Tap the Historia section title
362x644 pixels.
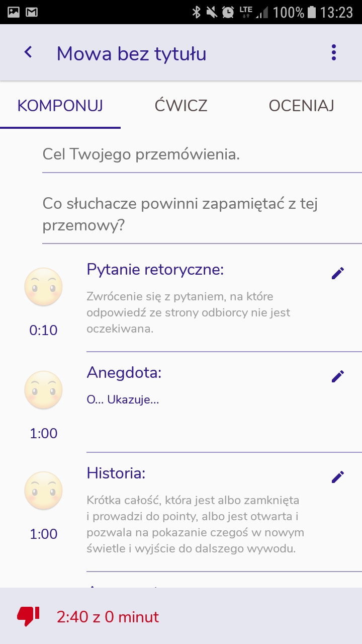point(116,473)
